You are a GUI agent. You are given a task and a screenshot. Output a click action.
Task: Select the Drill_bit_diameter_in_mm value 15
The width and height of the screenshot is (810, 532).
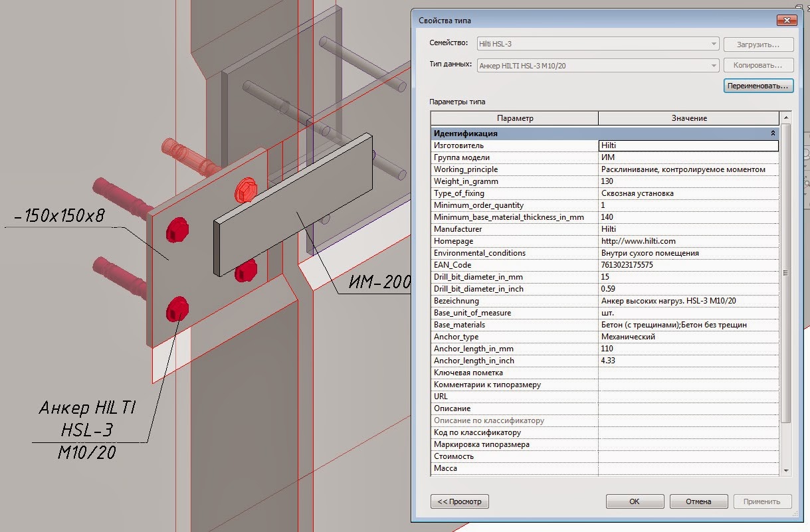(688, 277)
